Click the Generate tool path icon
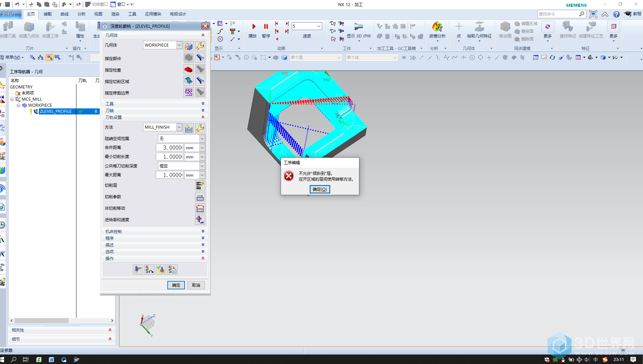 (x=138, y=269)
